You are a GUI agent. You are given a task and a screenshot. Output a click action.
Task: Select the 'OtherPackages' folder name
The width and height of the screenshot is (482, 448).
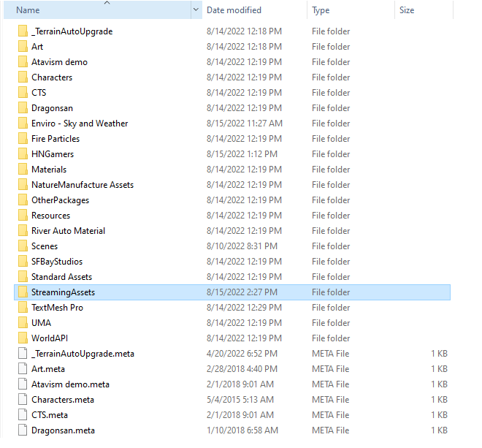60,200
